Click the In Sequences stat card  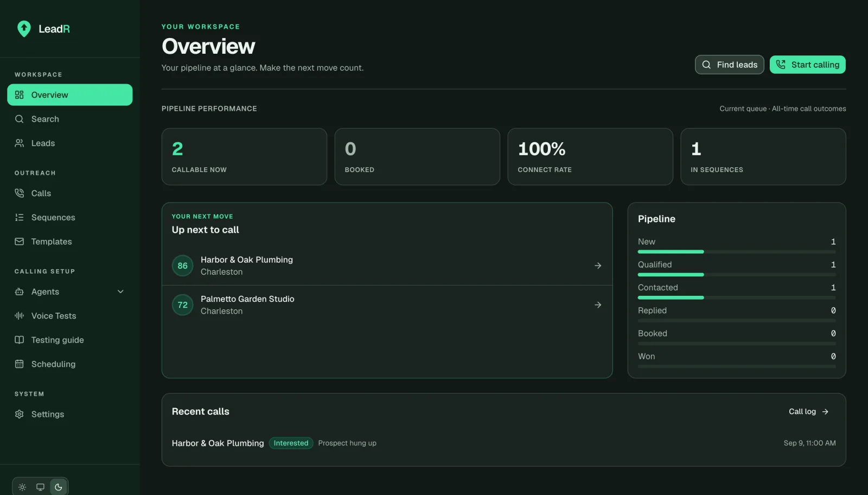pyautogui.click(x=763, y=157)
